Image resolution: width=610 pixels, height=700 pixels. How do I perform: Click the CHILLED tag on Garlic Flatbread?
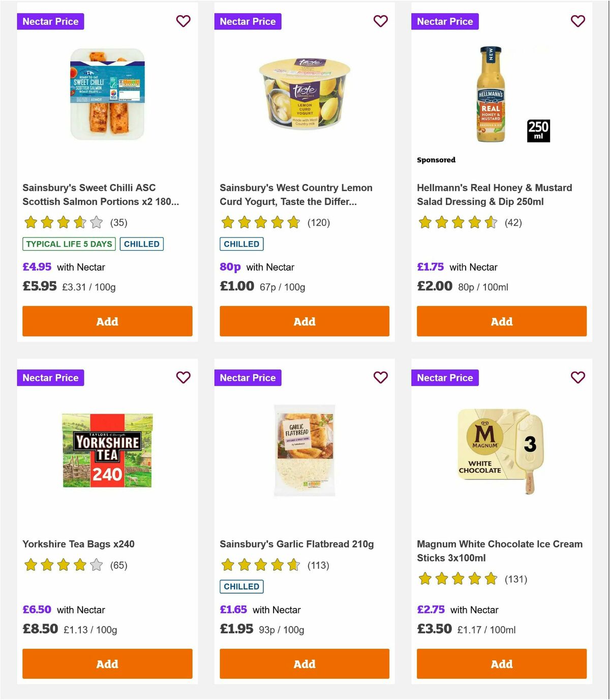coord(241,587)
